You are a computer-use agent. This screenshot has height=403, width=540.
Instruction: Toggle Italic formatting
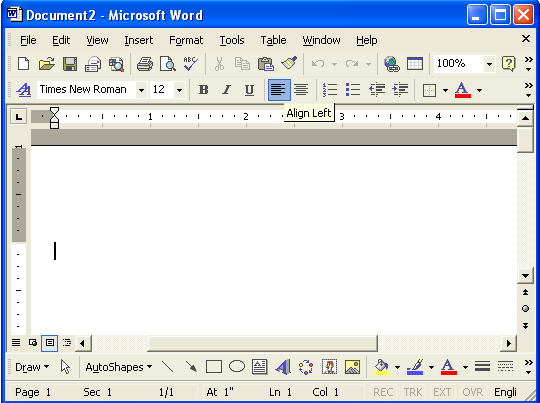pos(226,90)
